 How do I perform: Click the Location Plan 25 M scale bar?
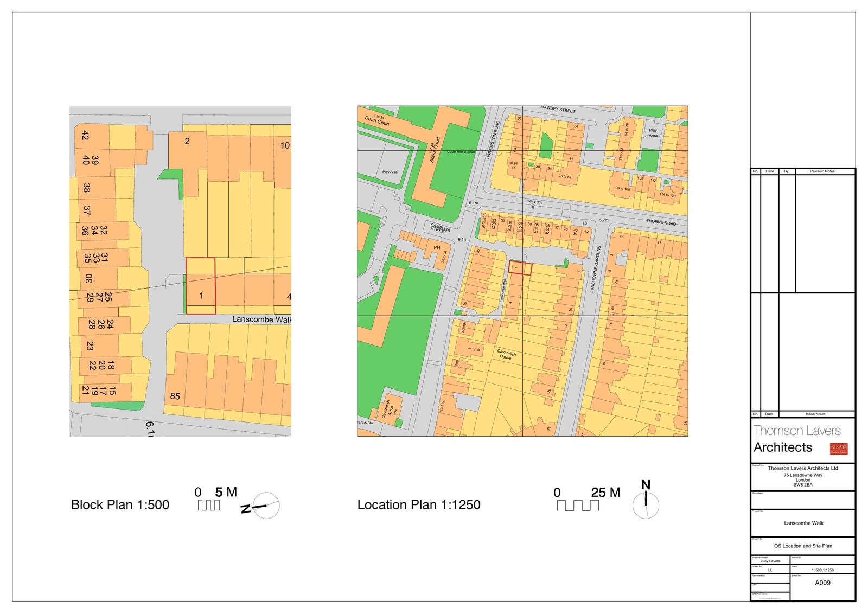coord(578,505)
